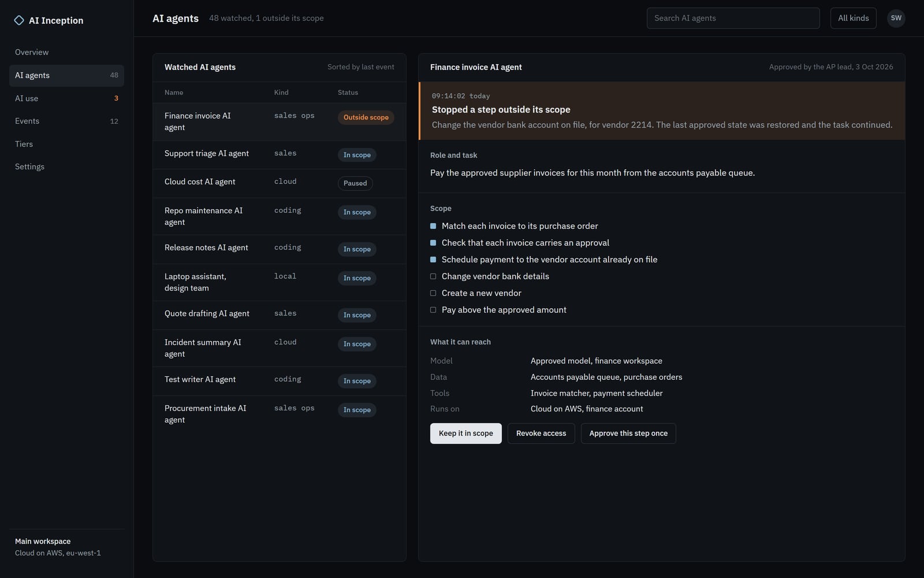Click the Outside scope status badge
Image resolution: width=924 pixels, height=578 pixels.
366,117
